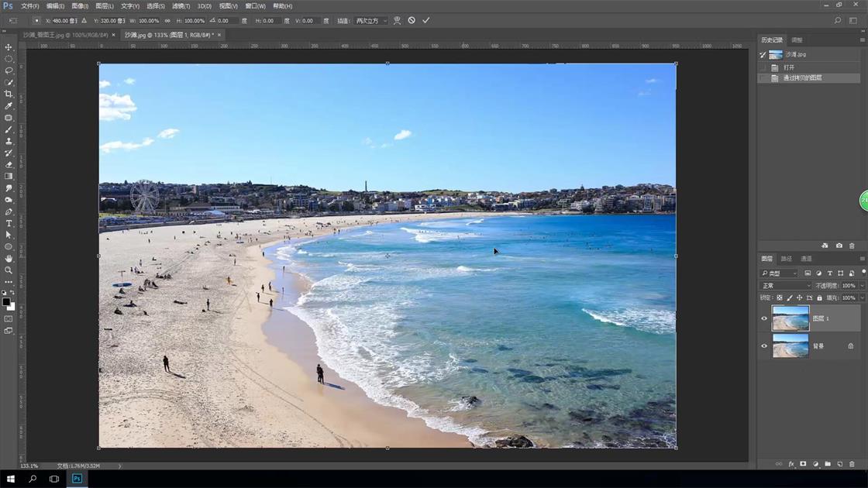Toggle the maintain aspect ratio link
The width and height of the screenshot is (868, 488).
167,21
